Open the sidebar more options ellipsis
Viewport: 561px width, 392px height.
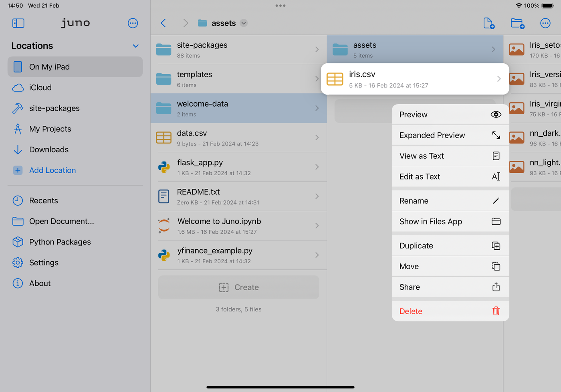coord(133,23)
